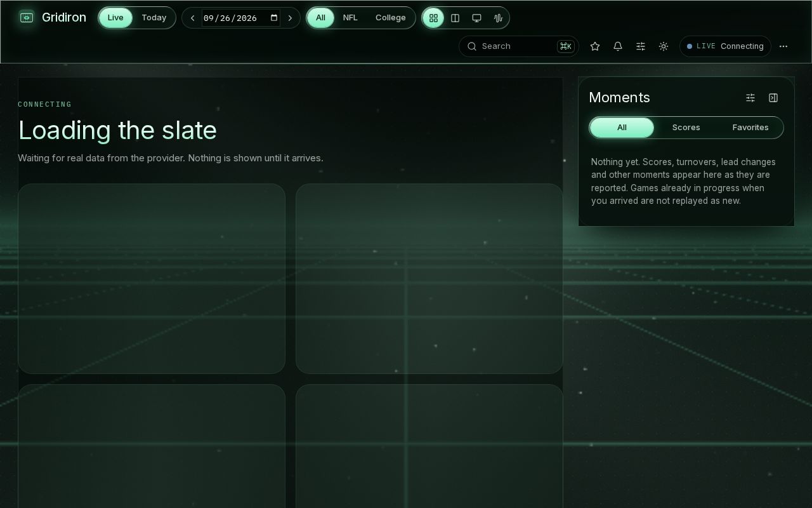Show Scores moments tab
Screen dimensions: 812x508
pyautogui.click(x=686, y=128)
